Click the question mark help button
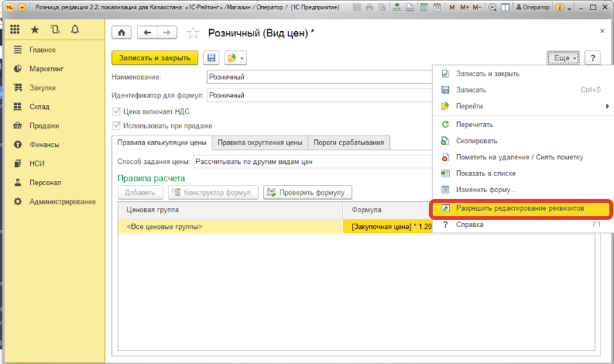Screen dimensions: 614x364 [592, 58]
